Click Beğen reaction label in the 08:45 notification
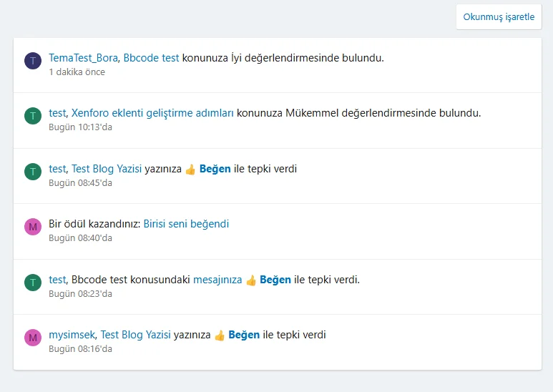The image size is (553, 392). pos(215,169)
